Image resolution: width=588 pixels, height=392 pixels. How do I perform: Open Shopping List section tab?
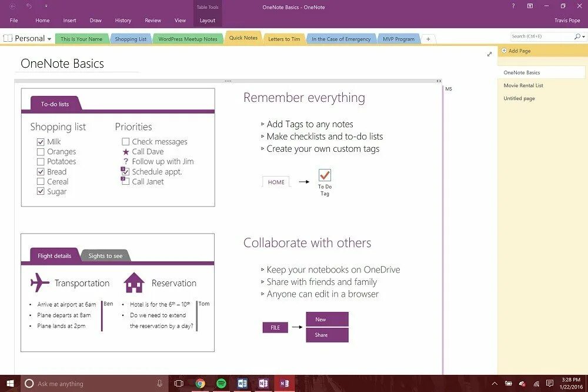(131, 39)
